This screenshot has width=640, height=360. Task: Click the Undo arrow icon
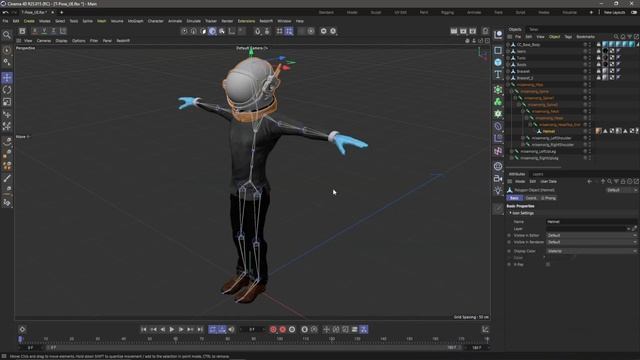(5, 12)
